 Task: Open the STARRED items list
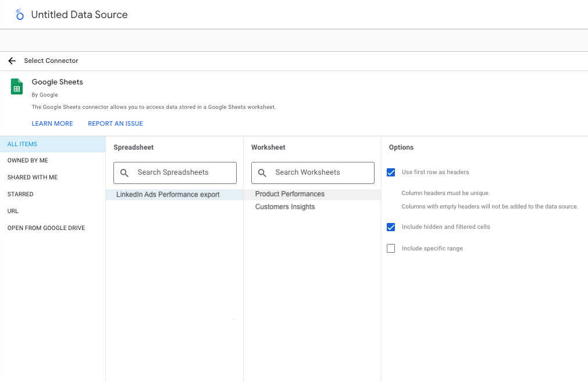[x=20, y=194]
